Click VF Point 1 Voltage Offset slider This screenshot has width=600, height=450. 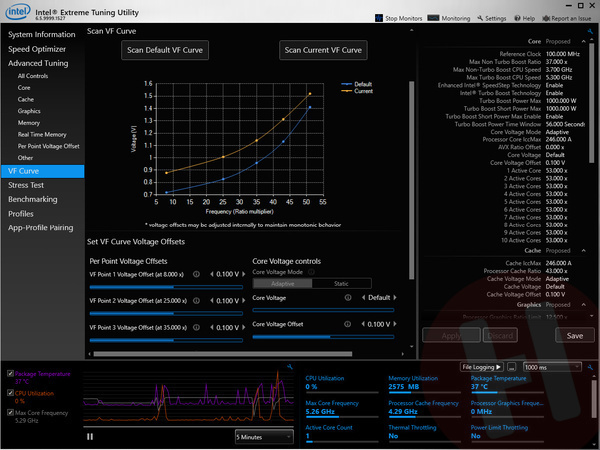point(166,287)
